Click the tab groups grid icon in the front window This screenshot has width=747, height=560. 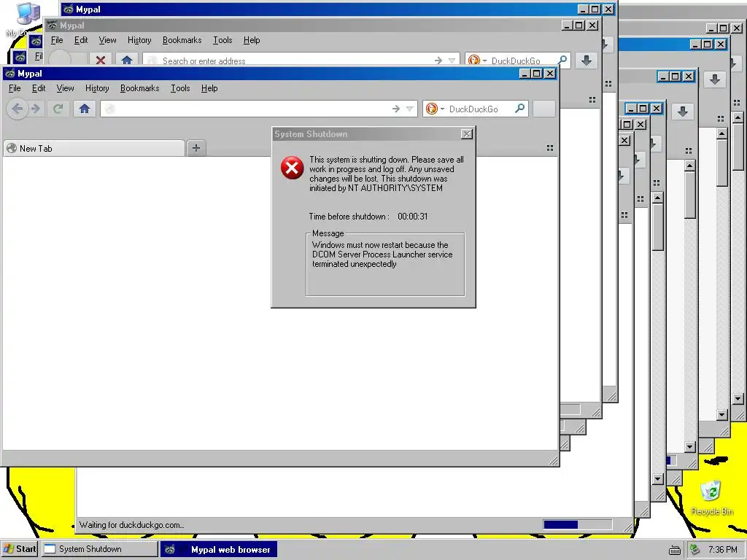(550, 148)
